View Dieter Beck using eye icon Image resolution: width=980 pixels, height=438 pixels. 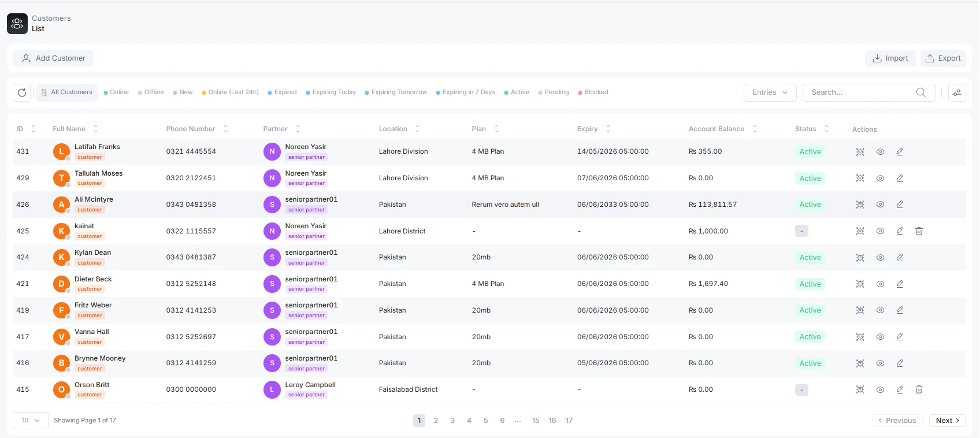pos(880,284)
